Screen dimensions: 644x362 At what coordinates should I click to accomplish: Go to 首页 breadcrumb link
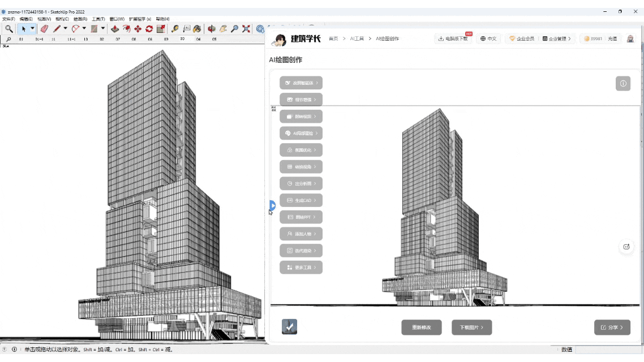(x=333, y=38)
